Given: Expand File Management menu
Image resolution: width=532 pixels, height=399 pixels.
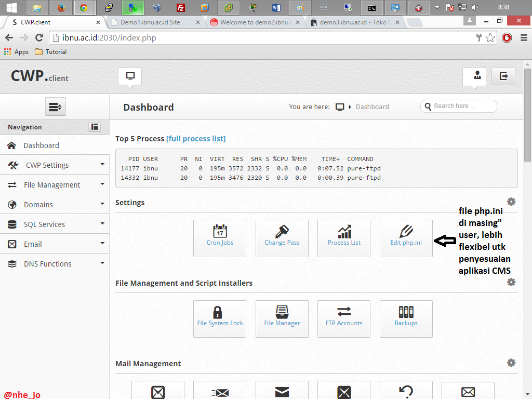Looking at the screenshot, I should 55,185.
